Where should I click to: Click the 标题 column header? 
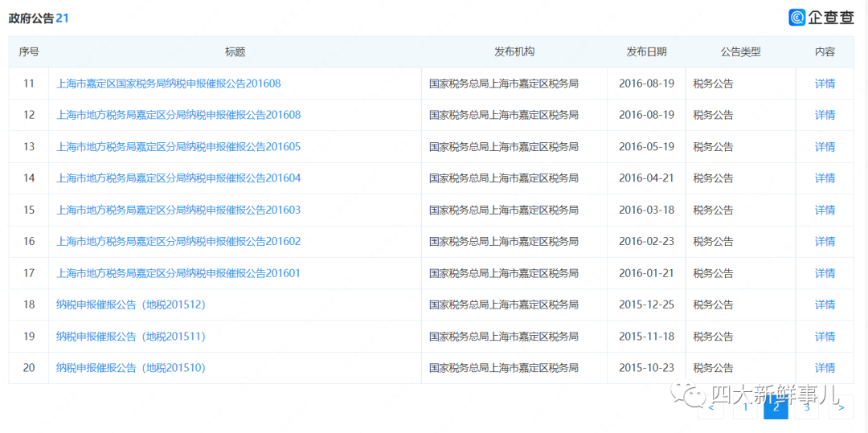point(235,52)
